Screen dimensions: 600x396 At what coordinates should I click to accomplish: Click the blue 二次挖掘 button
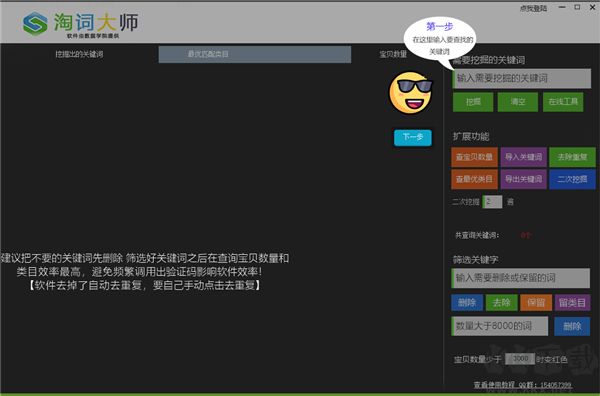pyautogui.click(x=572, y=179)
